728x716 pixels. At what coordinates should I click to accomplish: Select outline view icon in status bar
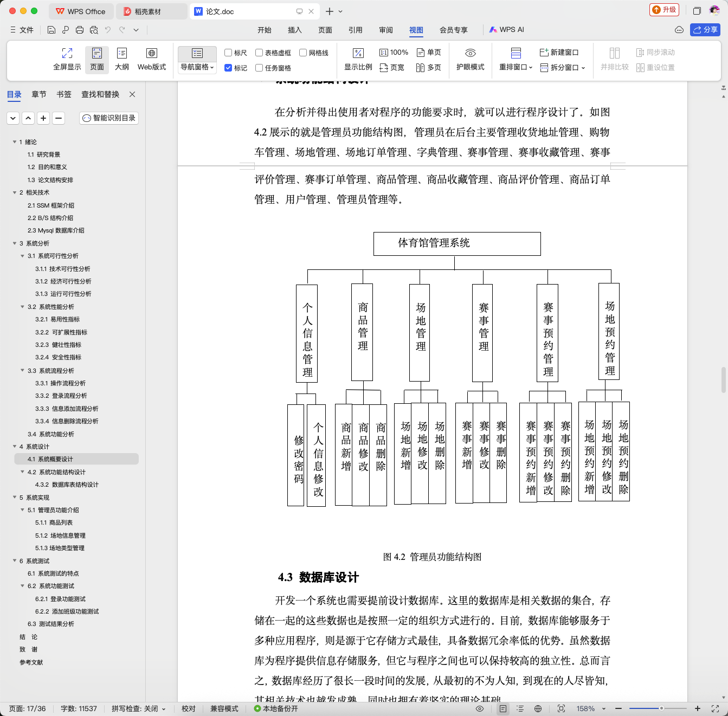pos(520,708)
